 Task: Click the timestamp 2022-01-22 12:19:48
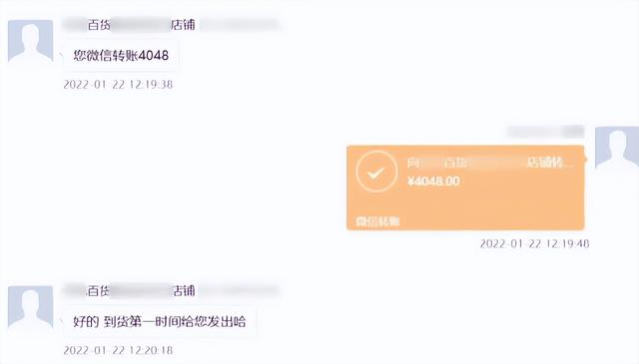tap(535, 243)
